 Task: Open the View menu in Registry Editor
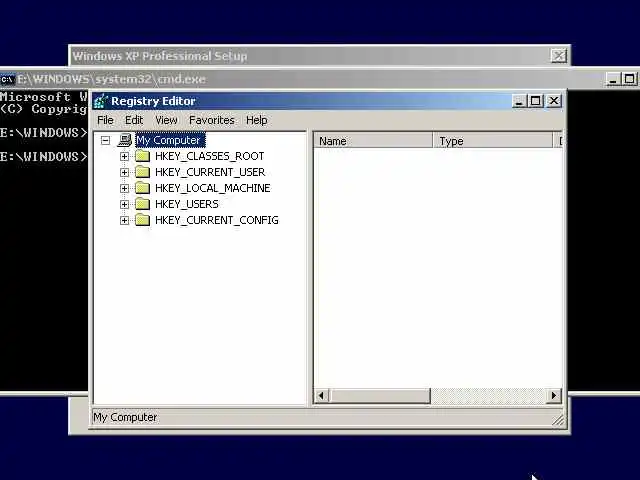166,120
